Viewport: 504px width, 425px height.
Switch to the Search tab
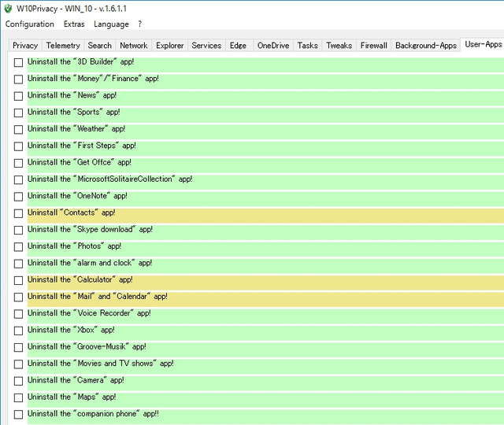click(x=100, y=46)
